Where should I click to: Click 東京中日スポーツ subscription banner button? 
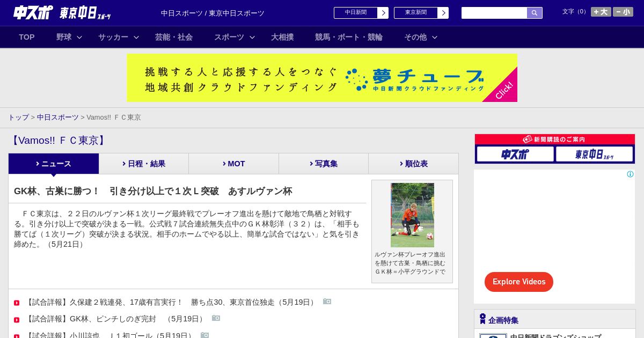click(594, 154)
